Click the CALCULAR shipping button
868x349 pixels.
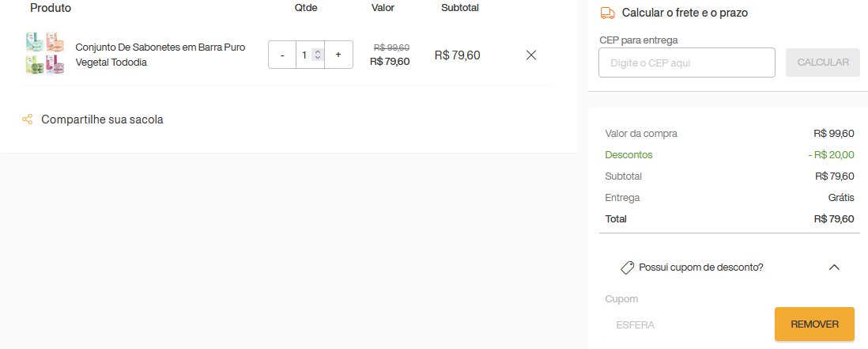point(823,63)
